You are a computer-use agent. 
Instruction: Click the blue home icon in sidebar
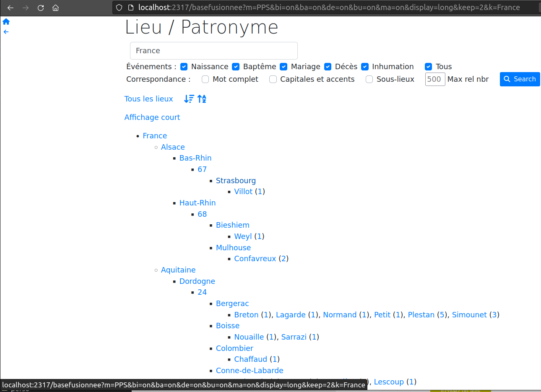pyautogui.click(x=6, y=21)
